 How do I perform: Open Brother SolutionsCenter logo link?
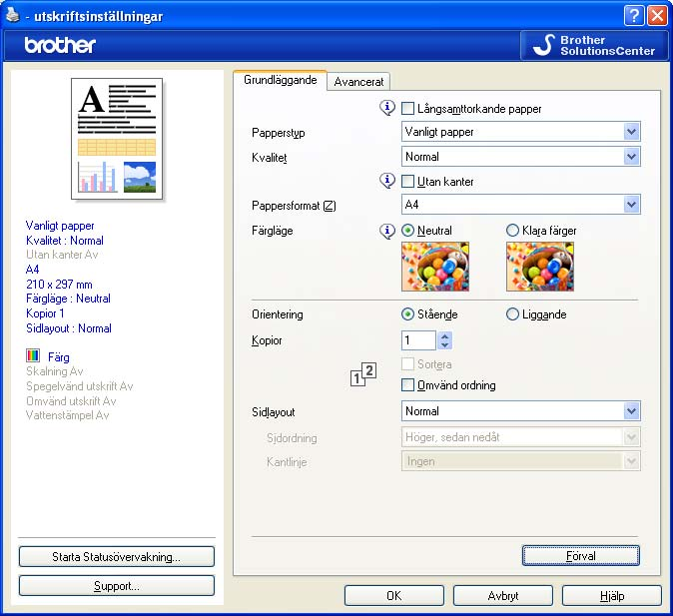[594, 46]
